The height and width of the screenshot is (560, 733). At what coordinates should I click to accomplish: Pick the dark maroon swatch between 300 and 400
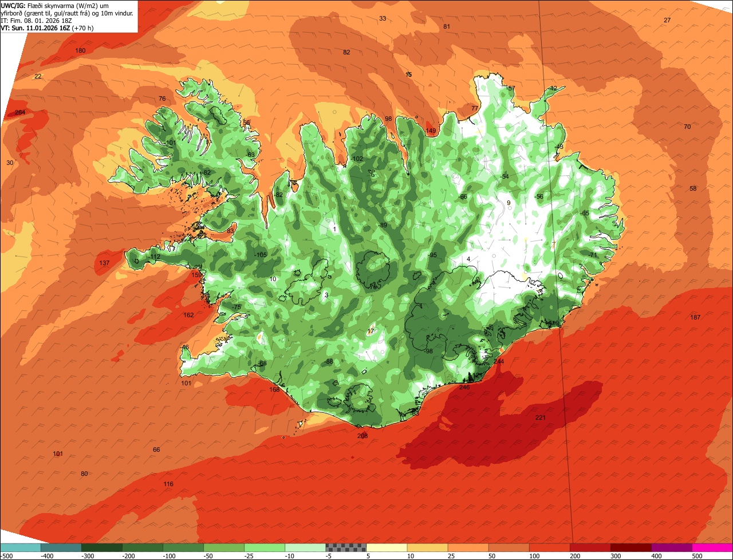point(631,547)
